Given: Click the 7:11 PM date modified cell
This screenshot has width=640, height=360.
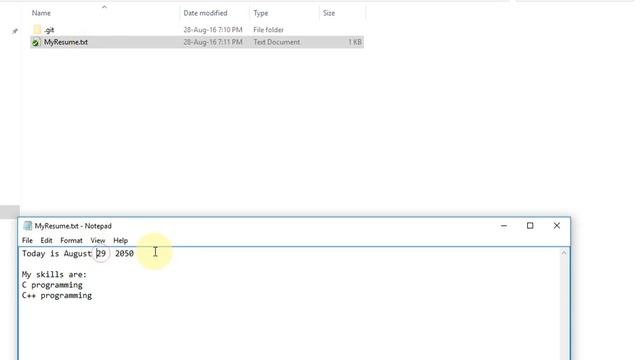Looking at the screenshot, I should pos(213,42).
